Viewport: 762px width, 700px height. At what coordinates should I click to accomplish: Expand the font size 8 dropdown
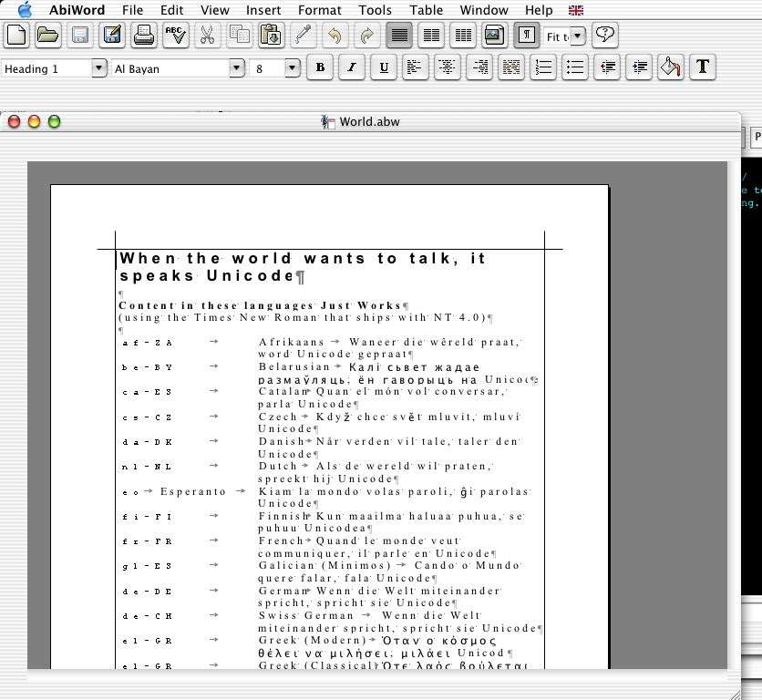pos(292,68)
